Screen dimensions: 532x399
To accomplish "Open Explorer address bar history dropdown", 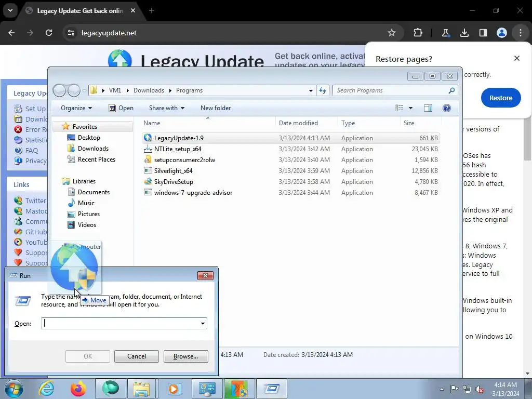I will coord(311,90).
